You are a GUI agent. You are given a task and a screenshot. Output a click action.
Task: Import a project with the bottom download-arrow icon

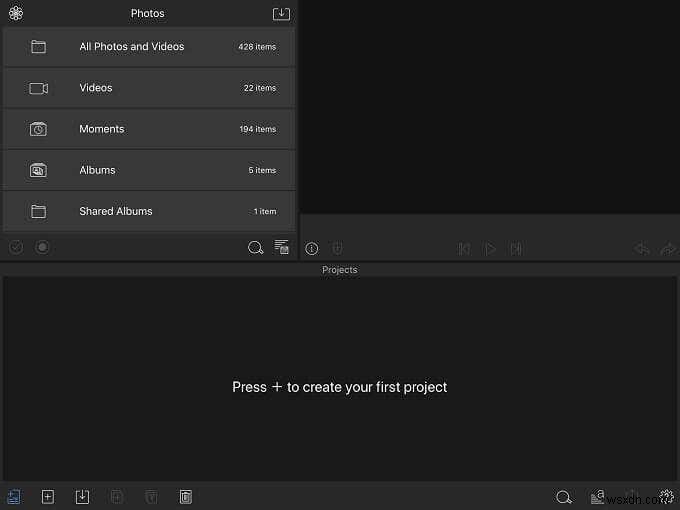(x=82, y=497)
